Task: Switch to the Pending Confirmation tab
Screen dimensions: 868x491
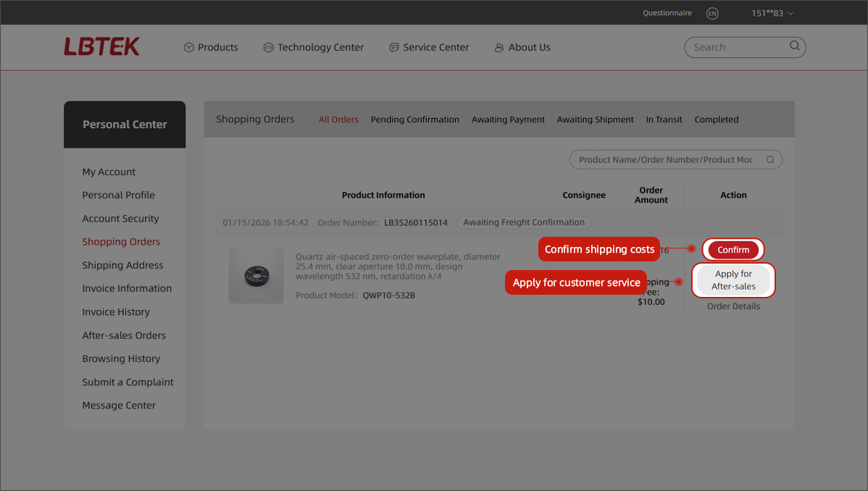Action: click(414, 119)
